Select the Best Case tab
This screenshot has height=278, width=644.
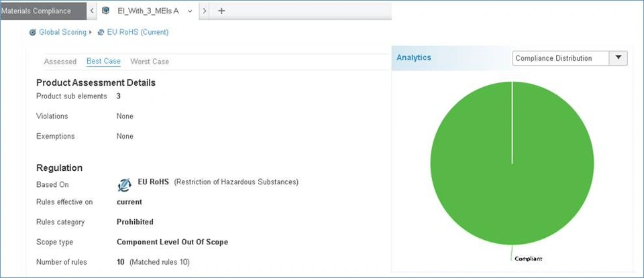pos(103,62)
